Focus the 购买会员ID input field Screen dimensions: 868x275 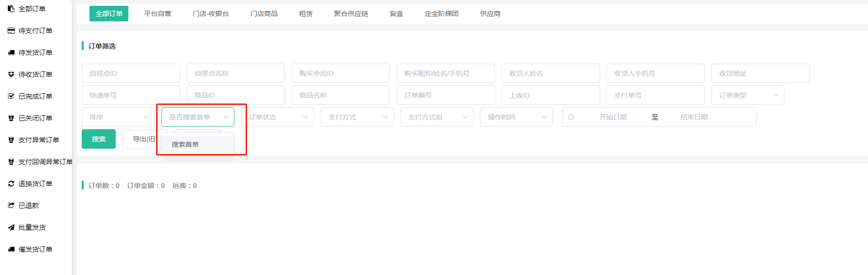coord(341,73)
